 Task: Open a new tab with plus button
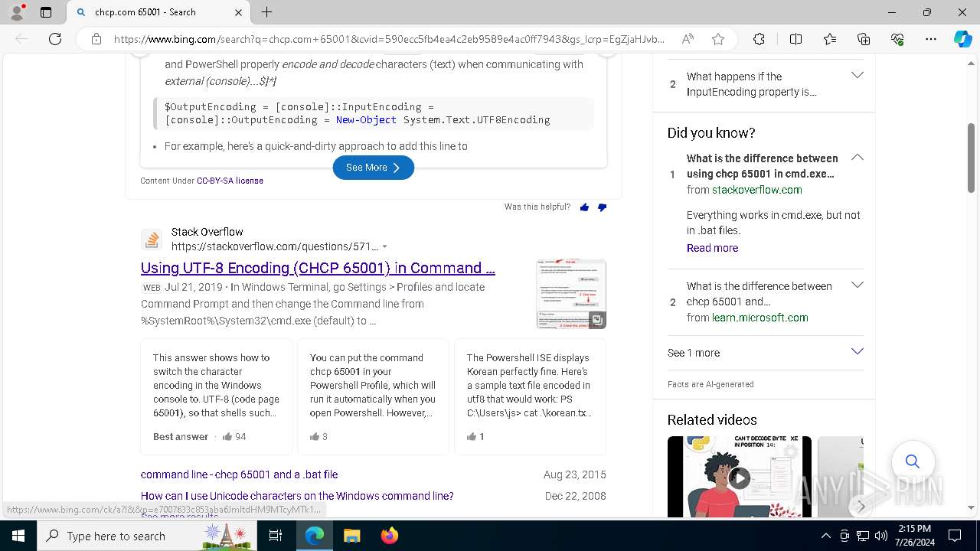pos(266,12)
